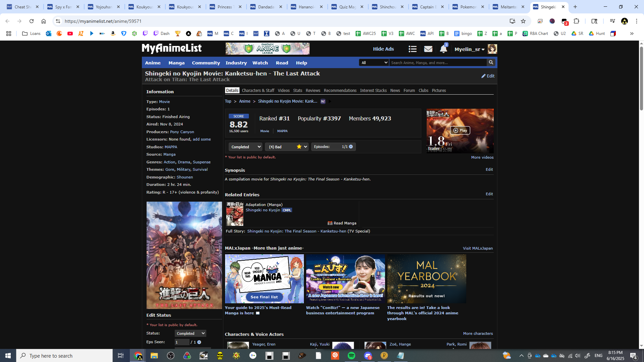Screen dimensions: 644x362
Task: Click the Hide Ads link
Action: pyautogui.click(x=383, y=49)
